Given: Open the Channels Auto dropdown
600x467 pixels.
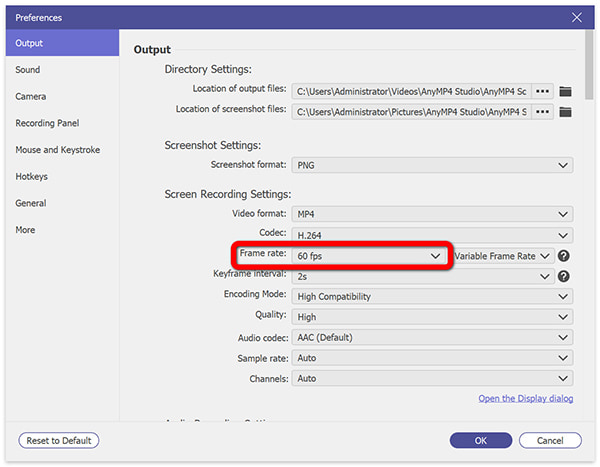Looking at the screenshot, I should [432, 379].
